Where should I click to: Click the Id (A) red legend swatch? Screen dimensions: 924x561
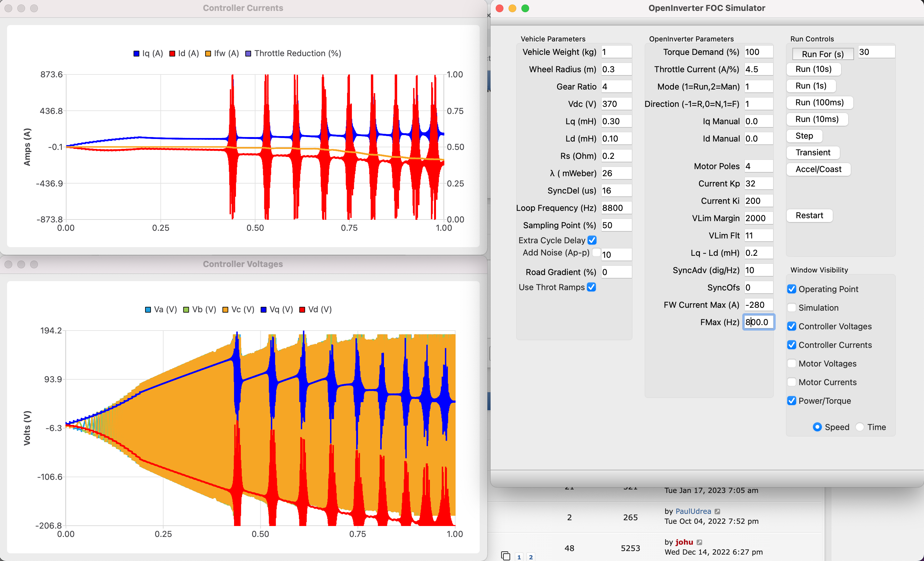point(172,54)
